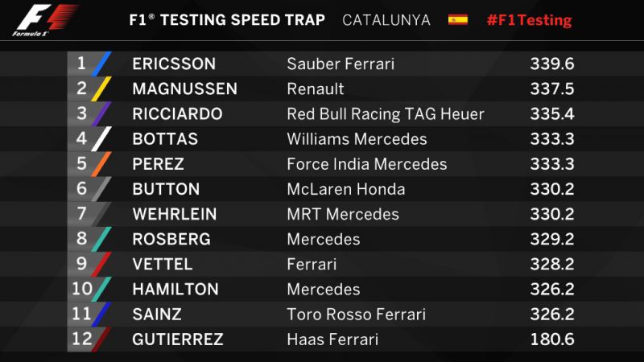Image resolution: width=644 pixels, height=362 pixels.
Task: Click the top speed value 339.6
Action: [x=552, y=64]
